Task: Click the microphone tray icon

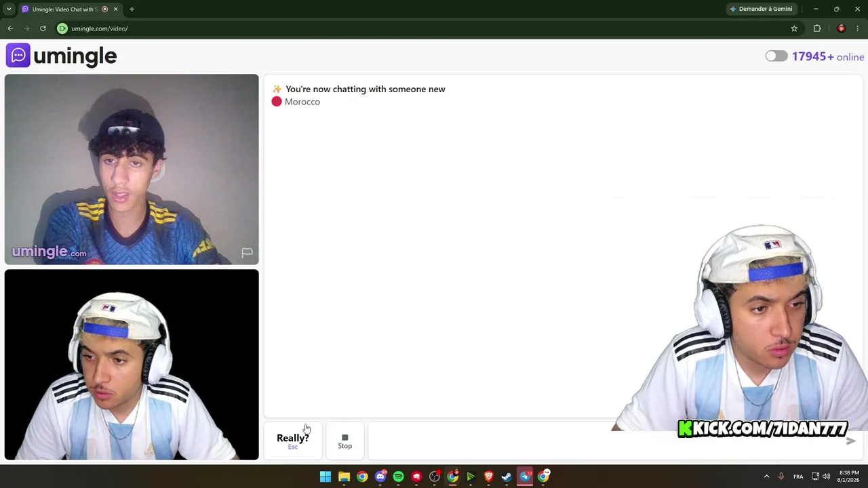Action: pos(781,476)
